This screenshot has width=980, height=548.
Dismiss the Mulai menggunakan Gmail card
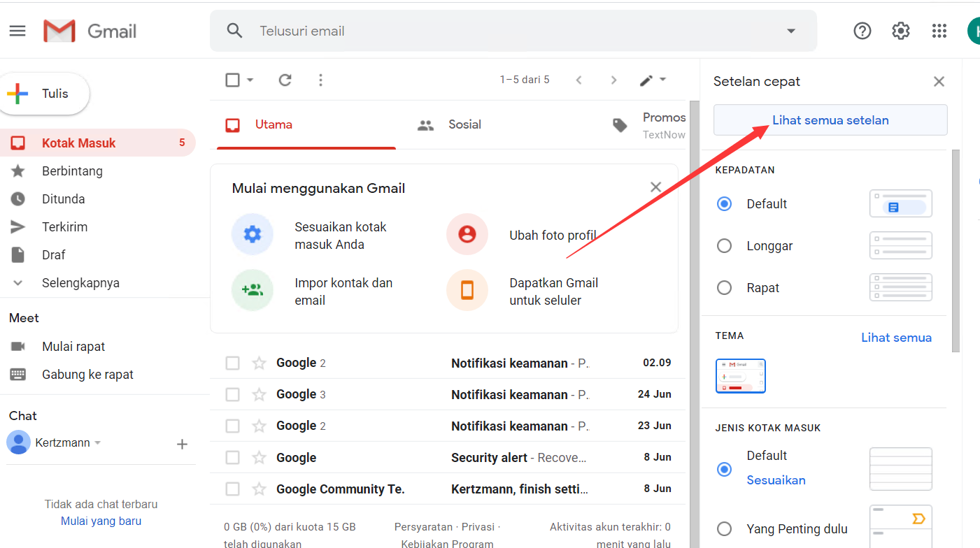(x=655, y=187)
